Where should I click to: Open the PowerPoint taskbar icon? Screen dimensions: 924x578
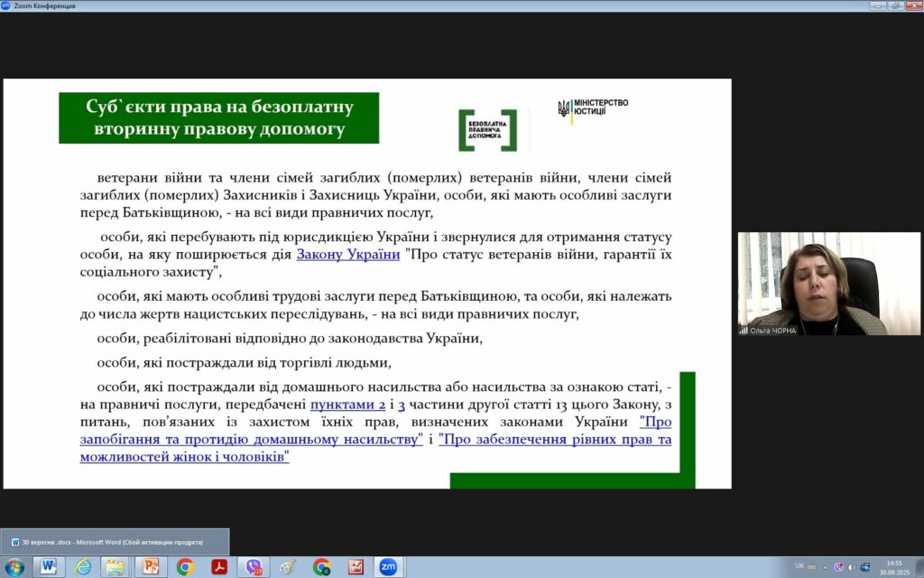click(x=150, y=566)
